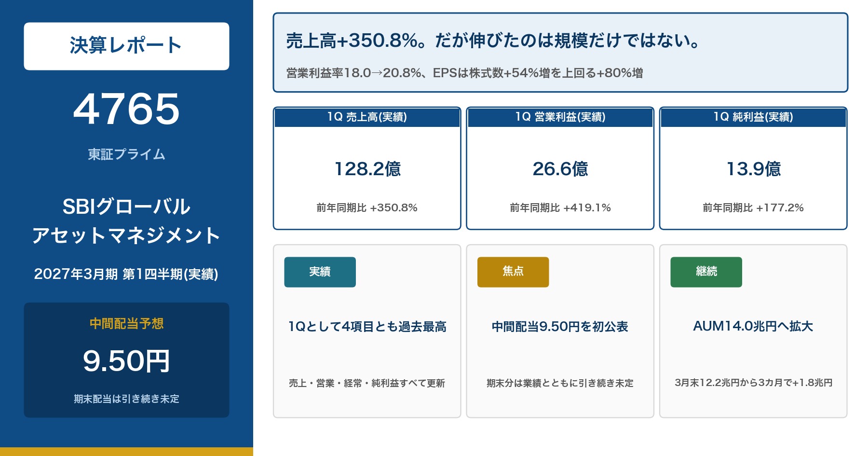Viewport: 868px width, 456px height.
Task: Click the アセットマネジメント name line
Action: (x=126, y=235)
